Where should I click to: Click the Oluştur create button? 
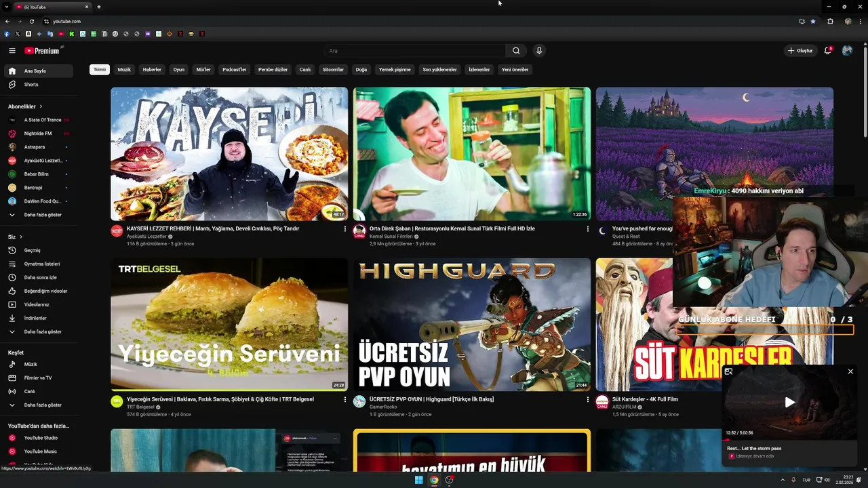(x=800, y=51)
